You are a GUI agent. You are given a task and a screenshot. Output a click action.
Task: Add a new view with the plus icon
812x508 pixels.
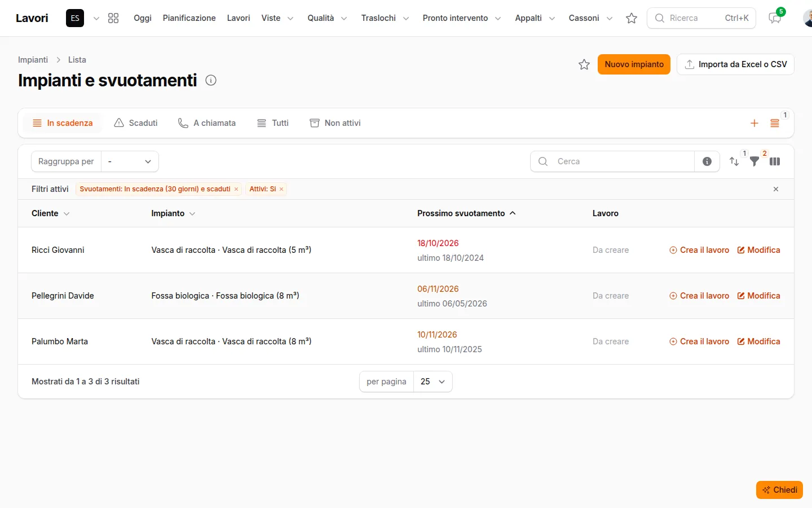click(x=754, y=123)
